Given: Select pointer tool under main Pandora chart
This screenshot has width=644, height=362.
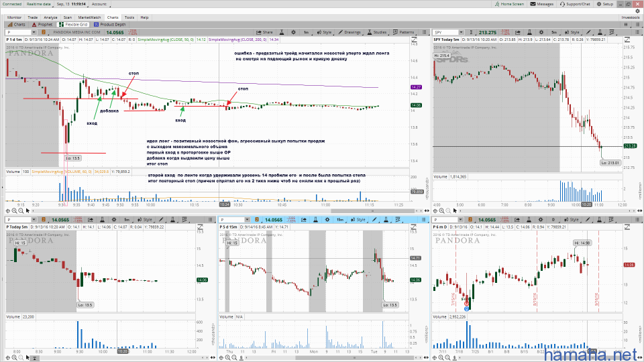Looking at the screenshot, I should (x=28, y=210).
